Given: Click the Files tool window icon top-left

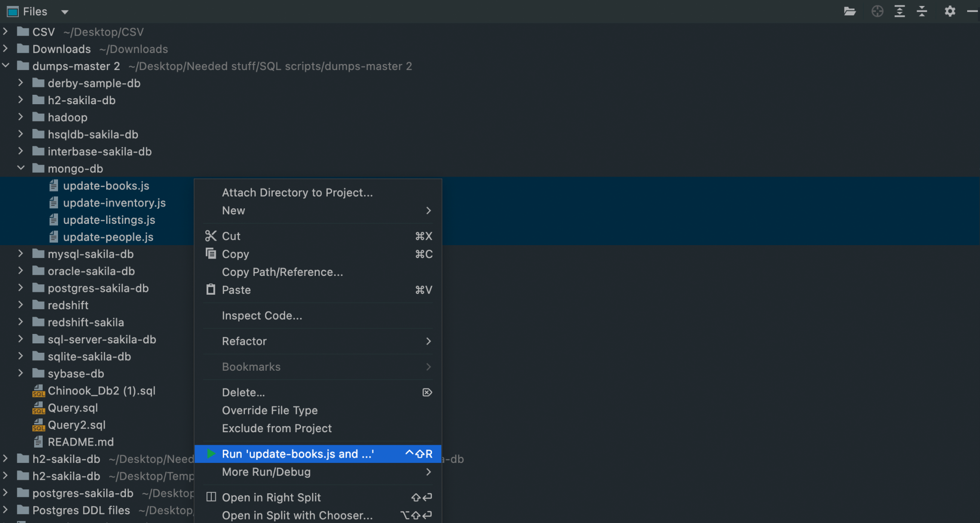Looking at the screenshot, I should pos(12,11).
